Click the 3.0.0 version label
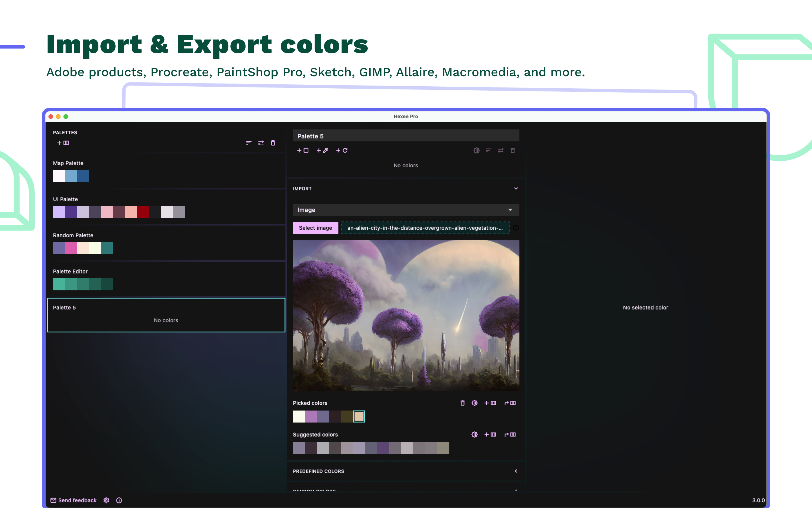 coord(758,500)
